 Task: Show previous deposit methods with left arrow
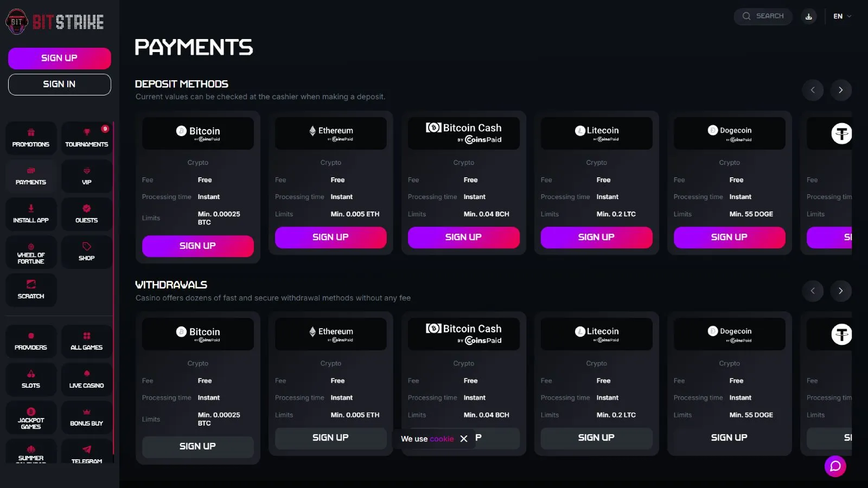click(813, 90)
